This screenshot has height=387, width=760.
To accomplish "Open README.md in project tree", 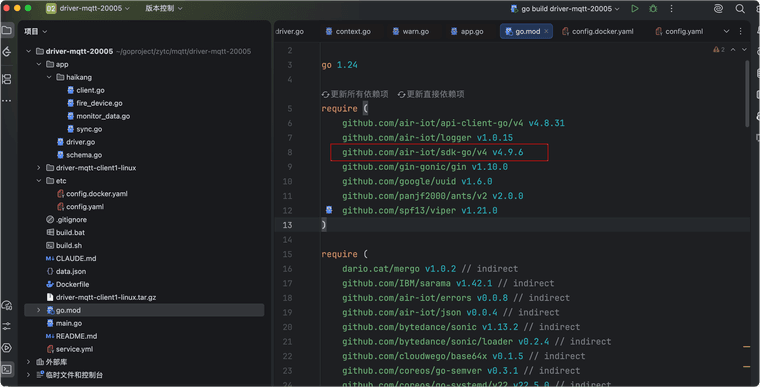I will [71, 336].
